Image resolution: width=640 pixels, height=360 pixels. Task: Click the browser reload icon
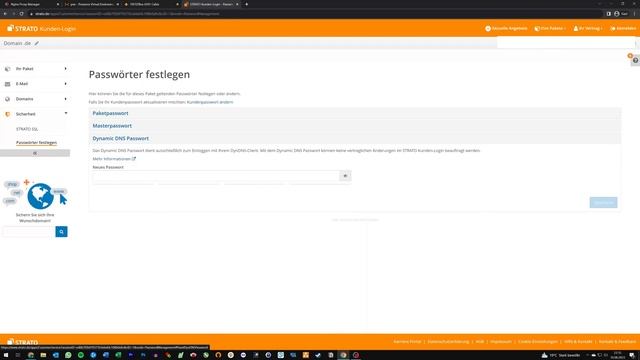(21, 13)
